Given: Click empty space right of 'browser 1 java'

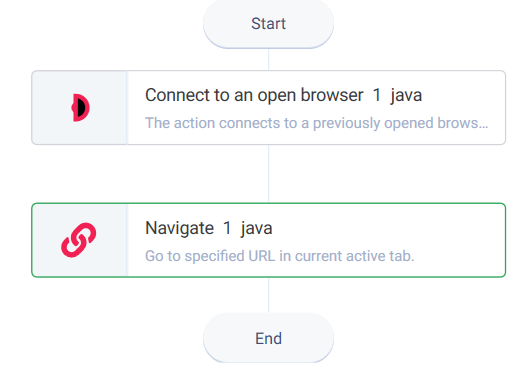Looking at the screenshot, I should (463, 95).
